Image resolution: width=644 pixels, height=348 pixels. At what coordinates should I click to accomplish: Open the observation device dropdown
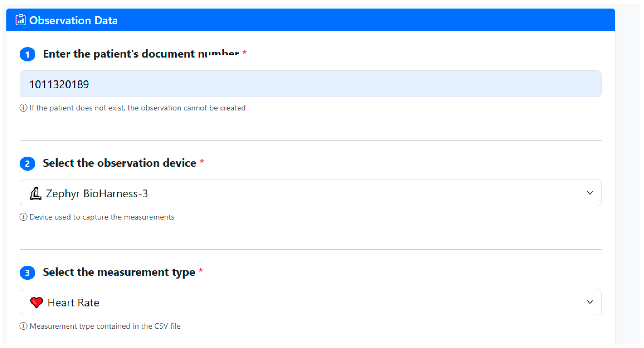pyautogui.click(x=310, y=193)
